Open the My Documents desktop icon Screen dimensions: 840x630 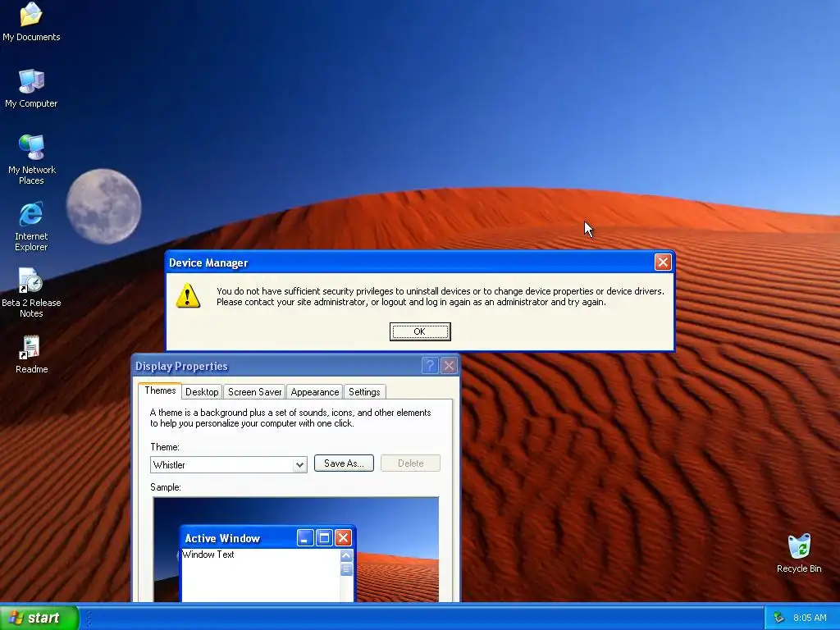point(31,21)
